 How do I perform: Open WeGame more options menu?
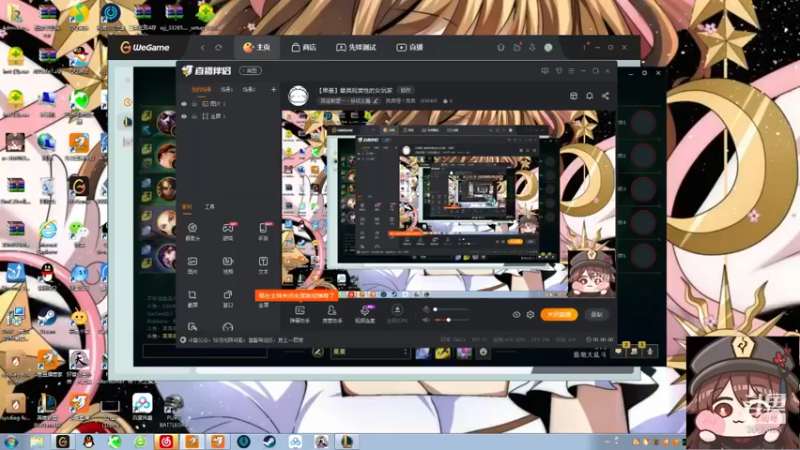coord(585,47)
